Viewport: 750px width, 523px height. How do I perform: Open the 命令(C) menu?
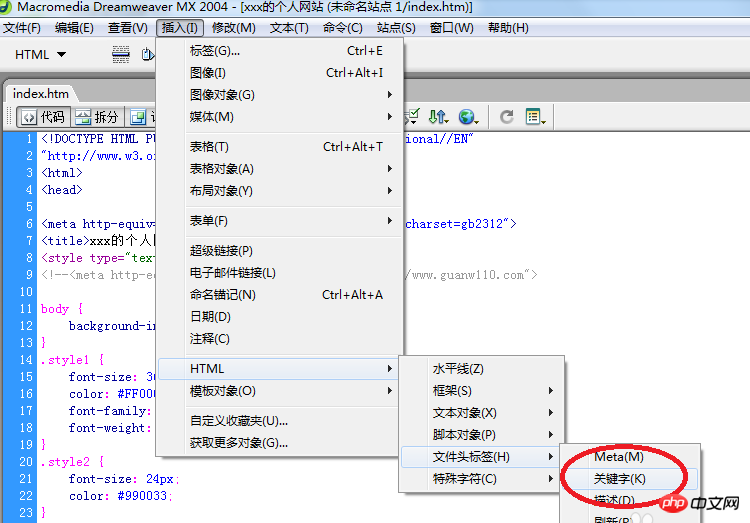pyautogui.click(x=342, y=28)
